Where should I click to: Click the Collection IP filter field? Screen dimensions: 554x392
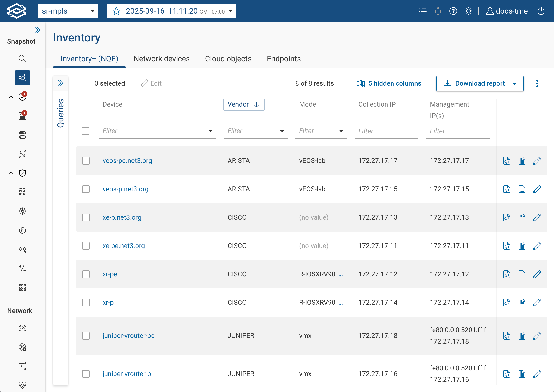click(386, 131)
